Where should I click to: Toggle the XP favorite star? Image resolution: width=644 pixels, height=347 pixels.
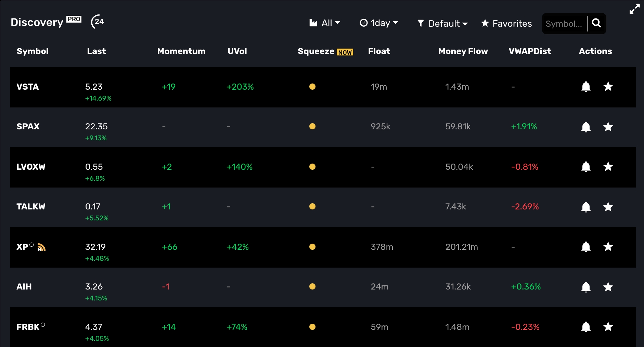click(608, 247)
